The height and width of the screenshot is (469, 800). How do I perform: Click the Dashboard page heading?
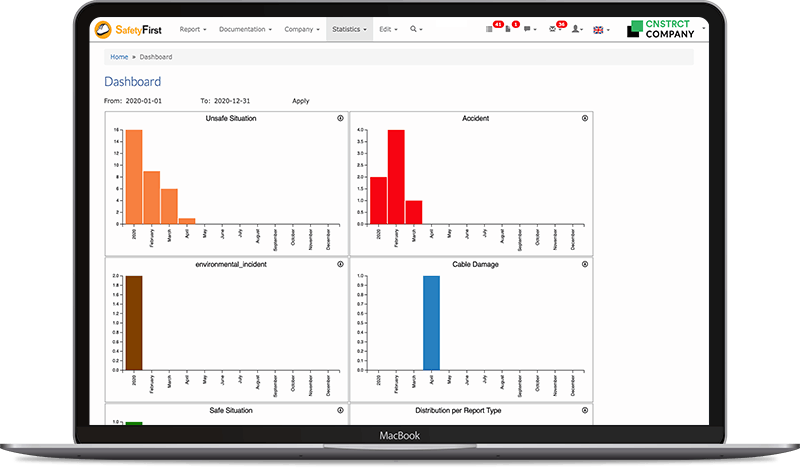132,82
